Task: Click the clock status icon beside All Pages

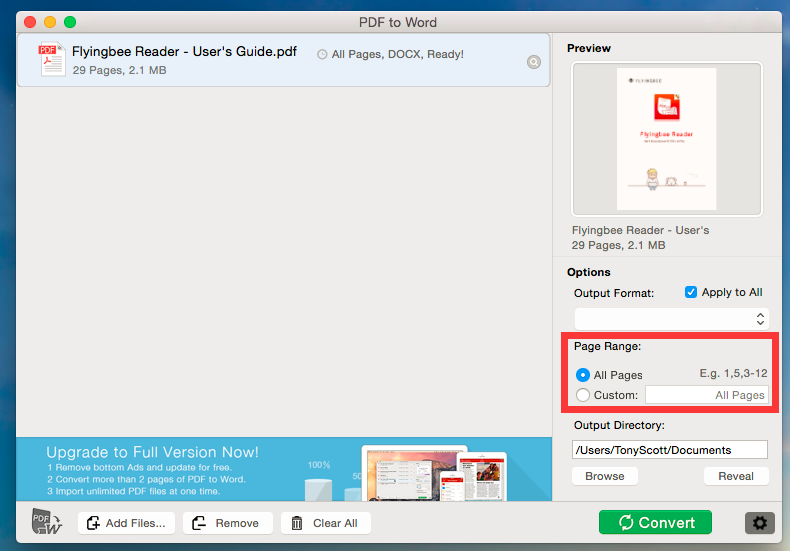Action: (x=322, y=54)
